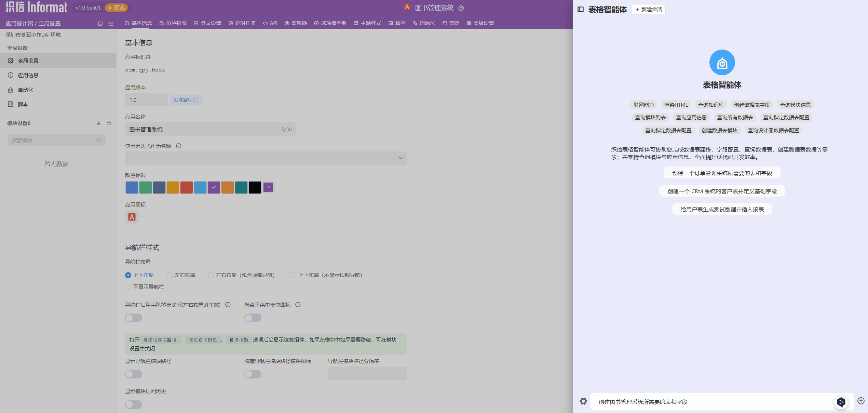
Task: Expand the 使用表达式作为名称 dropdown
Action: 400,158
